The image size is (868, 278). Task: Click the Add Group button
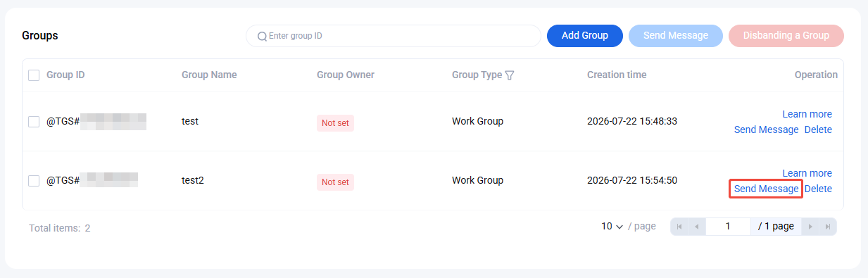[585, 36]
